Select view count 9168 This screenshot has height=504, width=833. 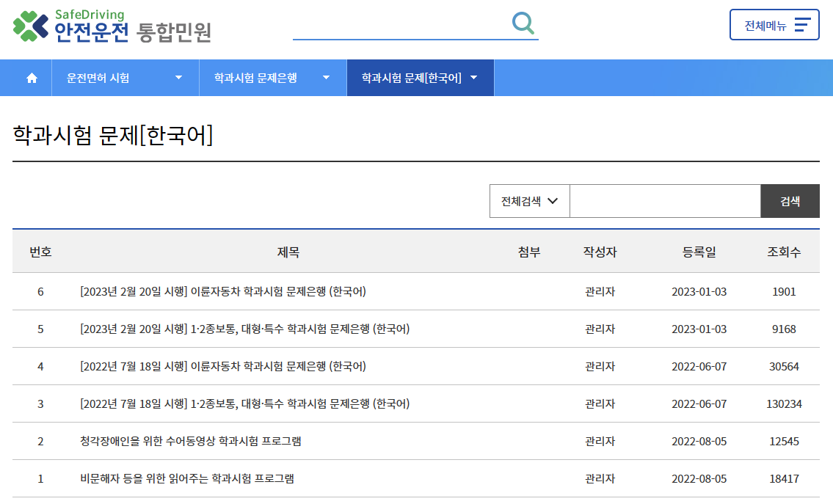click(x=784, y=329)
